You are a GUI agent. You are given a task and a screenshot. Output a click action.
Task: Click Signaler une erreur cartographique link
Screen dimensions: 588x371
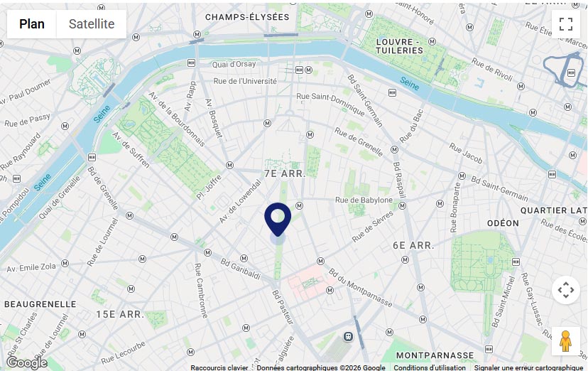point(528,367)
